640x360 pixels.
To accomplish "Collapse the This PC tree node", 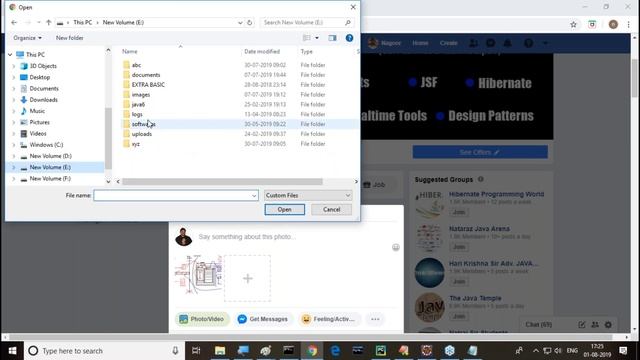I will [x=10, y=55].
